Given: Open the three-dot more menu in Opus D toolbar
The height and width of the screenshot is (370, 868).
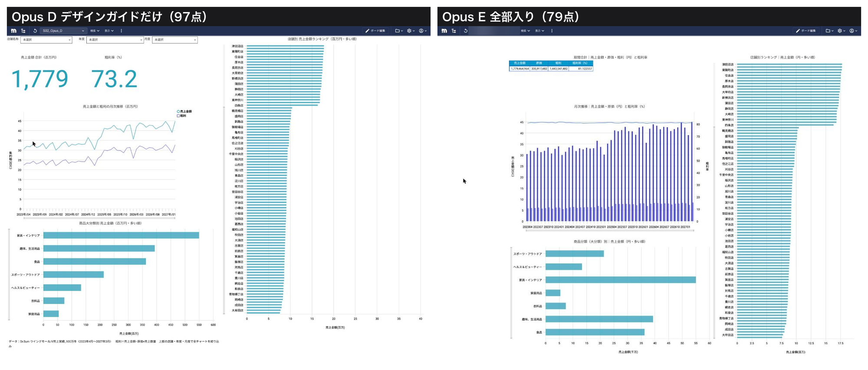Looking at the screenshot, I should [121, 31].
